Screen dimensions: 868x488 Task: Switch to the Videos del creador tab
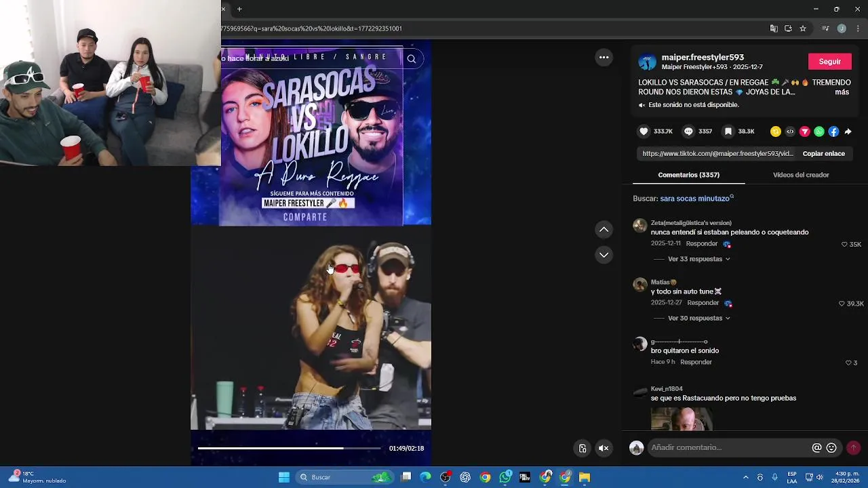point(801,175)
